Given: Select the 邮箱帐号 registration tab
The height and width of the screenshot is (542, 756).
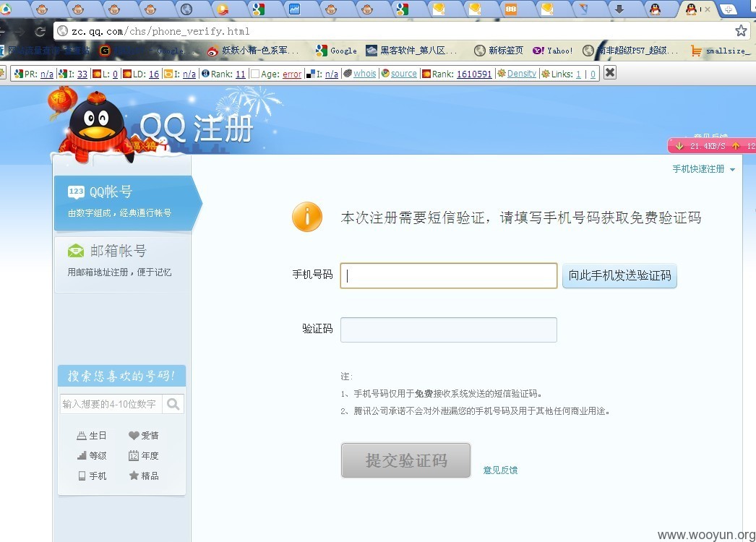Looking at the screenshot, I should [122, 264].
